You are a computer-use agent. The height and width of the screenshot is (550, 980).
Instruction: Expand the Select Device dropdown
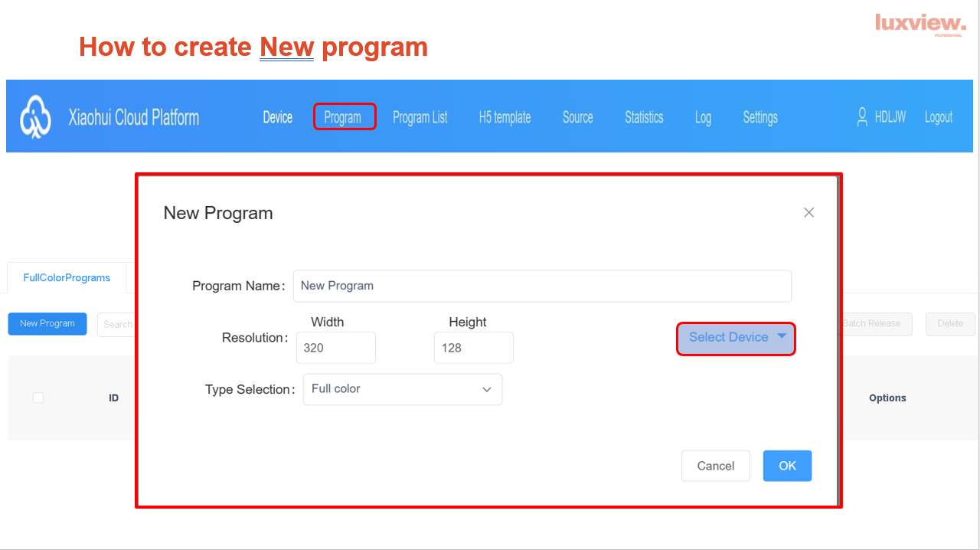(729, 338)
